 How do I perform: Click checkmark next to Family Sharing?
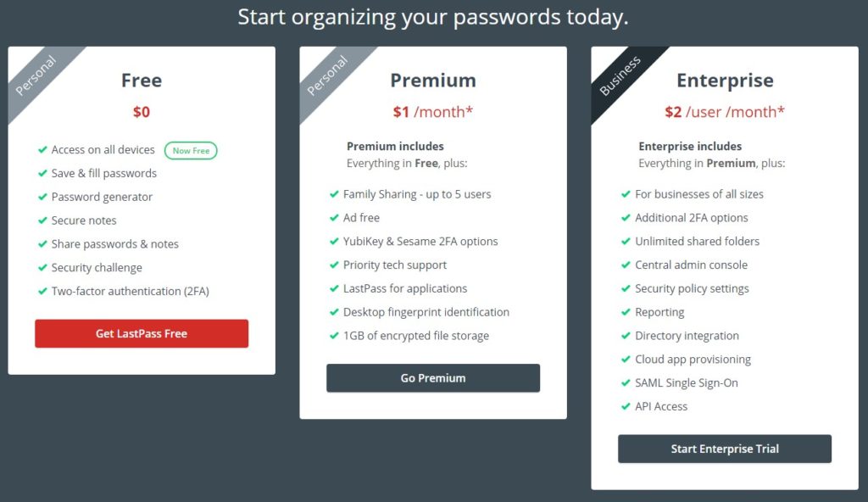(x=334, y=194)
